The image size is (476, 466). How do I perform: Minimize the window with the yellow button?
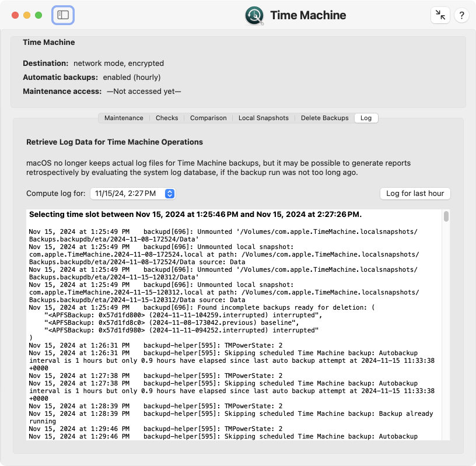point(27,15)
